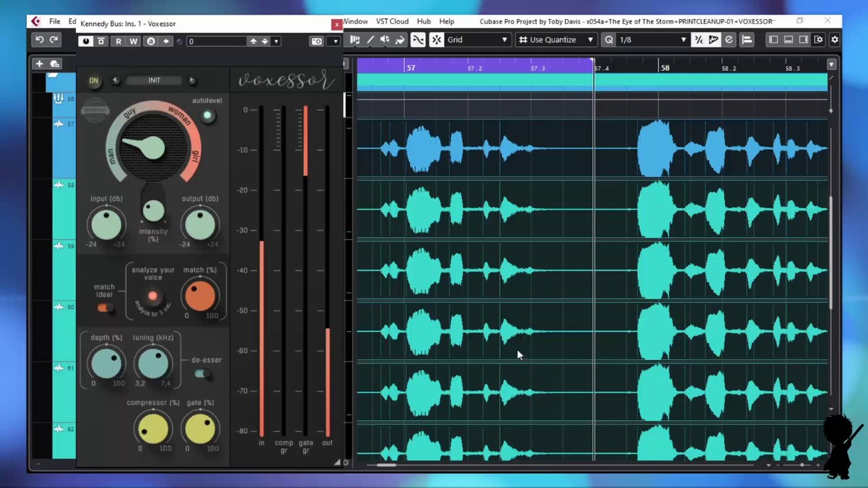
Task: Click the compressor (%) knob
Action: pos(153,428)
